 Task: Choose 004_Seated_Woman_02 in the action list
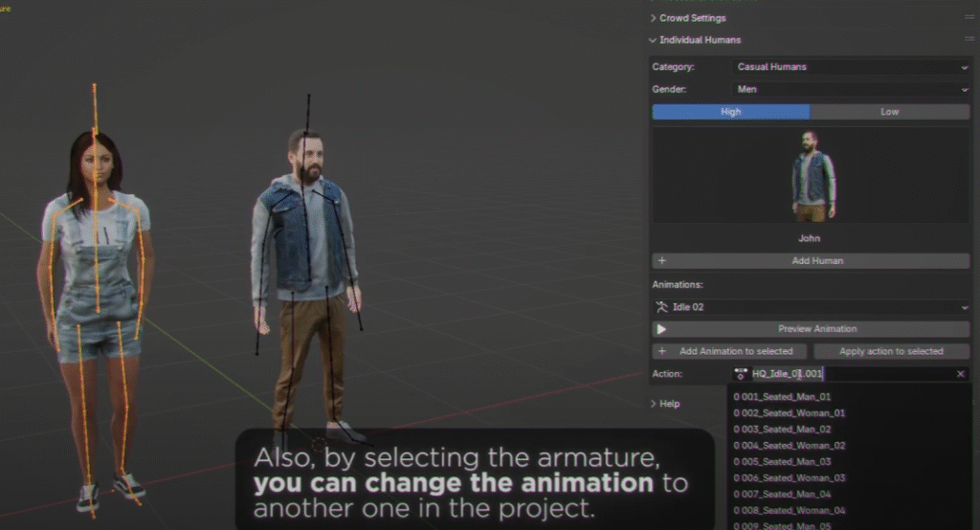[790, 446]
